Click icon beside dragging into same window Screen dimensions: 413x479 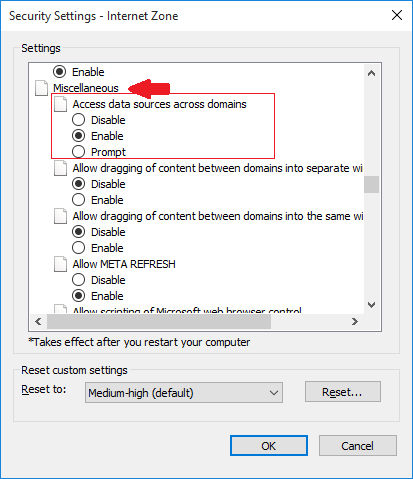coord(61,216)
